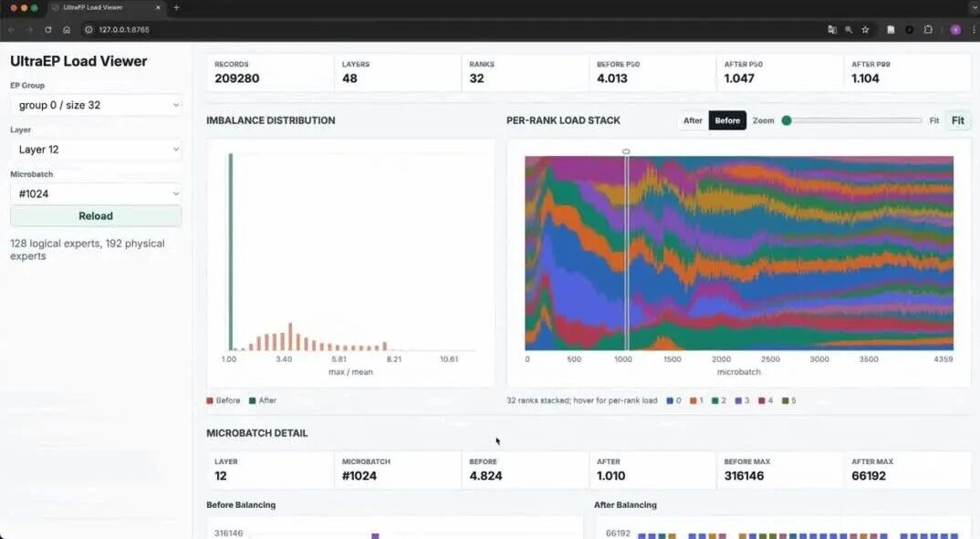Screen dimensions: 980x539
Task: Open site info icon beside the address
Action: 89,29
